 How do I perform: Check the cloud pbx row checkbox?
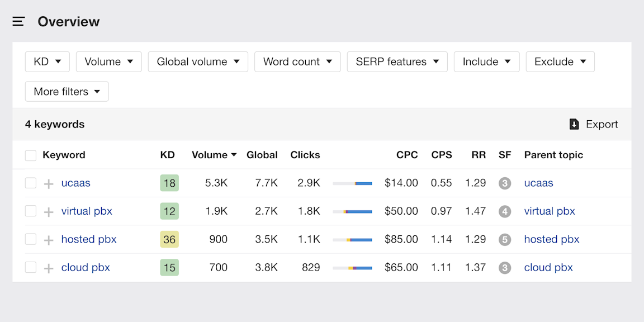[x=31, y=267]
